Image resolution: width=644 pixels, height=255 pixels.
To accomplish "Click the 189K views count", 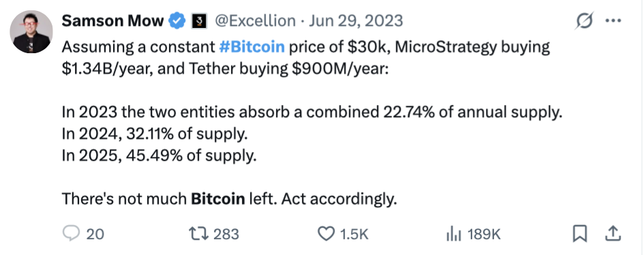I will (x=484, y=235).
